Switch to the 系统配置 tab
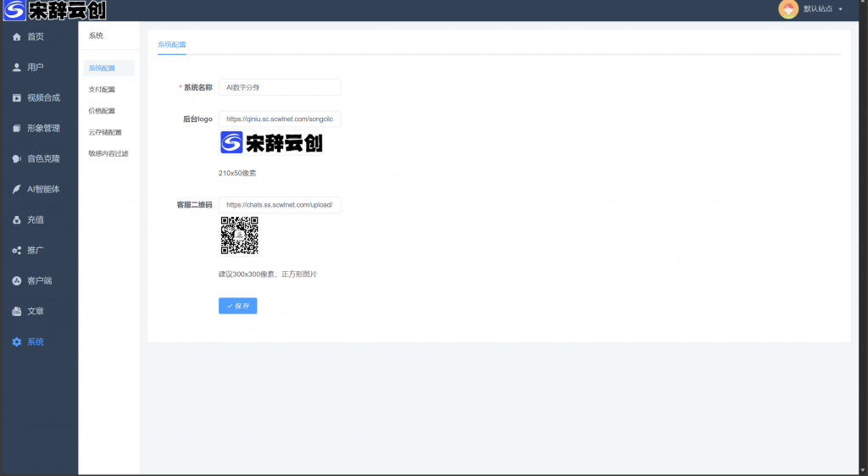868x476 pixels. pyautogui.click(x=171, y=45)
